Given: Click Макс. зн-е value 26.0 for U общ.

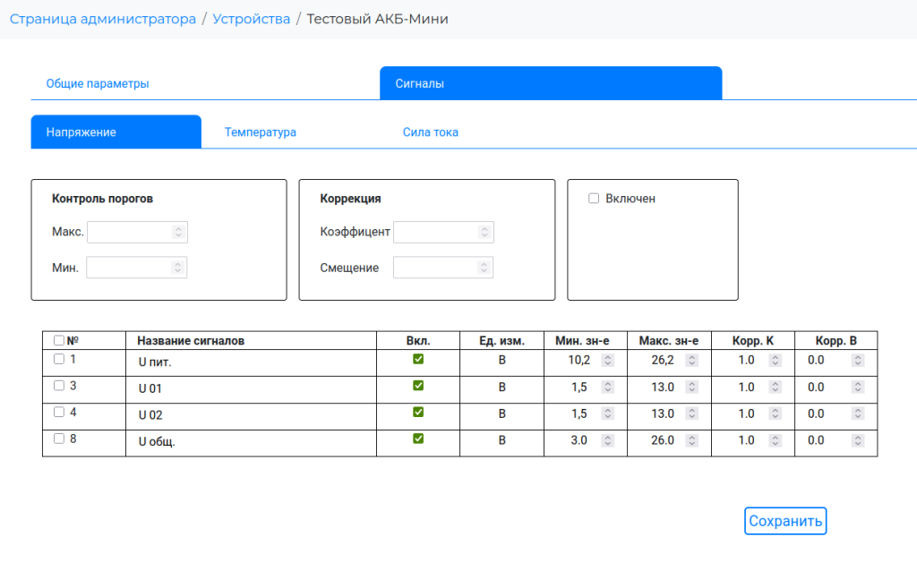Looking at the screenshot, I should coord(663,440).
